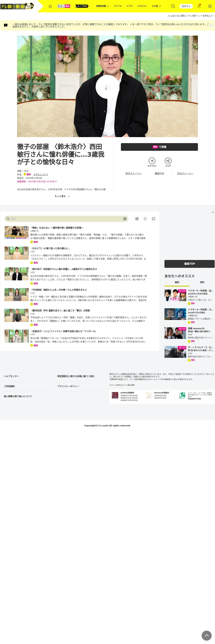Clear the episode search field
The image size is (215, 644).
click(x=125, y=219)
